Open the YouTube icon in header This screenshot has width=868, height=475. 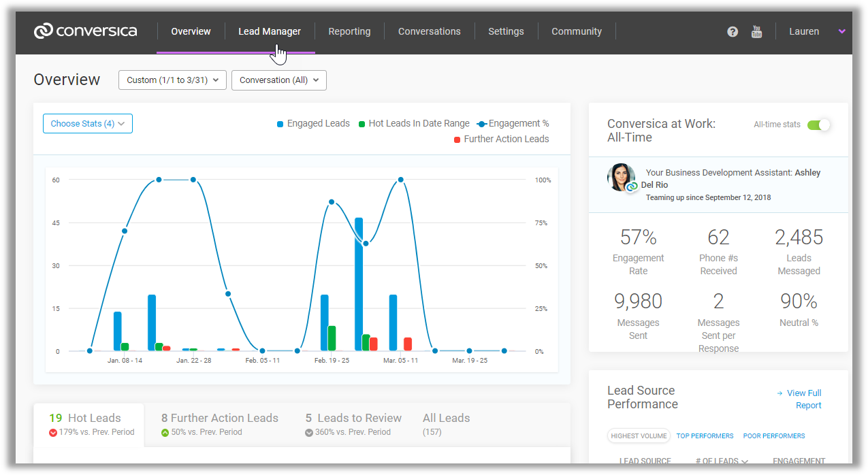coord(756,31)
